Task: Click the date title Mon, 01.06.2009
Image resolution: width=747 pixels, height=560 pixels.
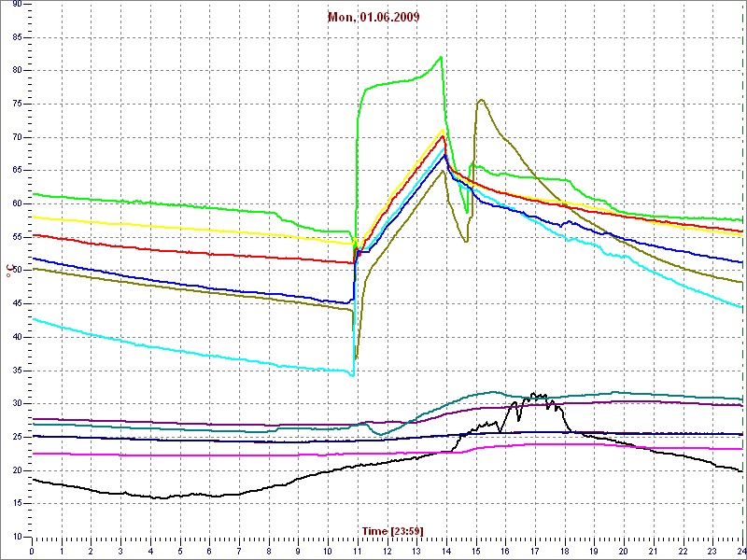Action: click(373, 17)
